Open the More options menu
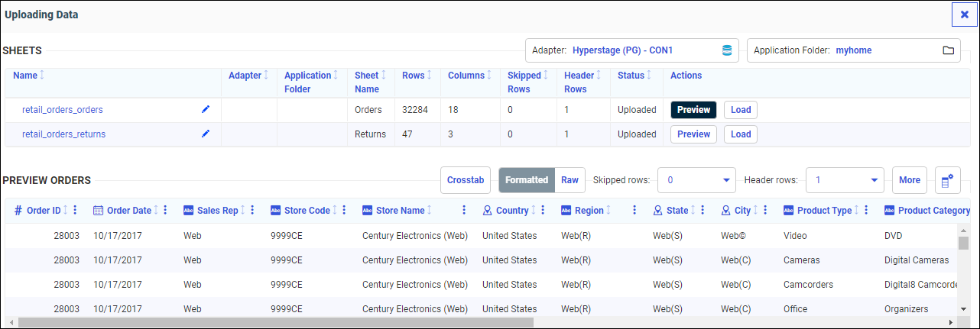 (x=909, y=180)
